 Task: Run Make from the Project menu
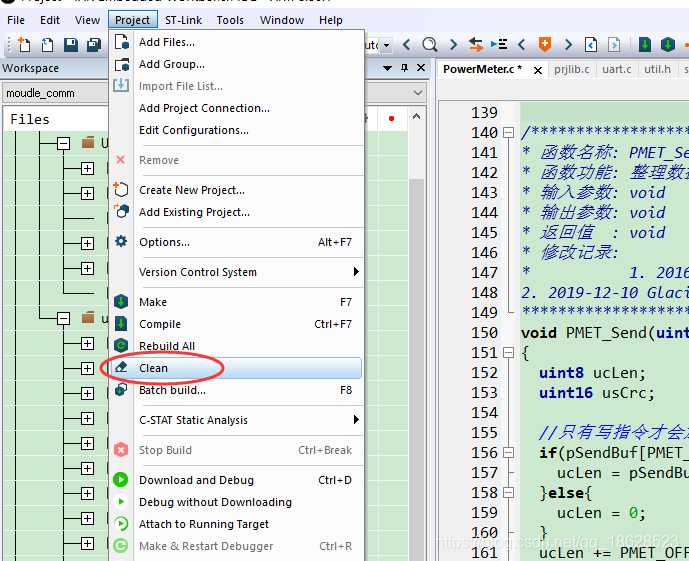(x=236, y=302)
